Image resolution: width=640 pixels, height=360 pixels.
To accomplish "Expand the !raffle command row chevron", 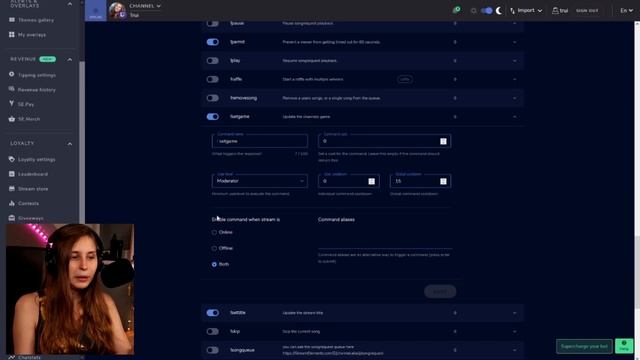I will point(514,79).
